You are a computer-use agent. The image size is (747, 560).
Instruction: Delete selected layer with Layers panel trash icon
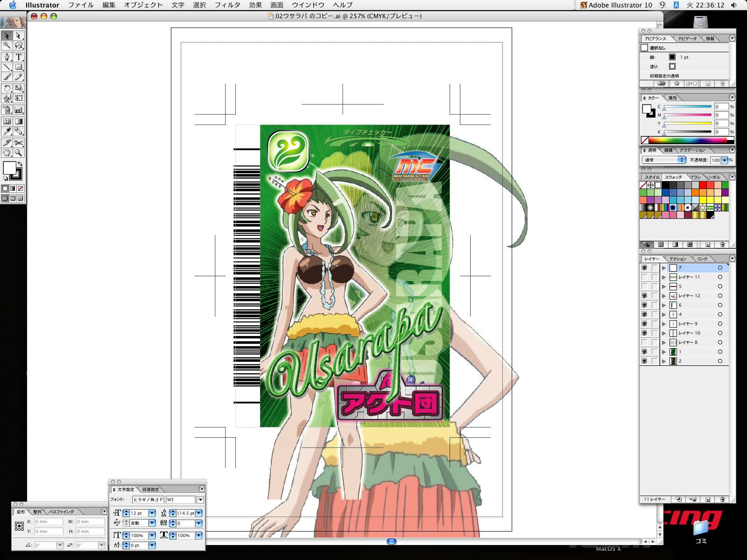click(722, 499)
